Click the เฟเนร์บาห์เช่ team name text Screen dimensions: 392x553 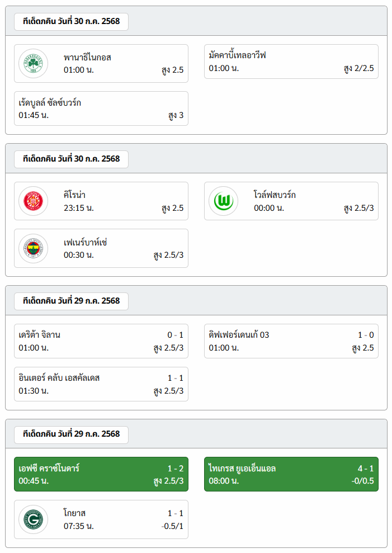pos(85,242)
